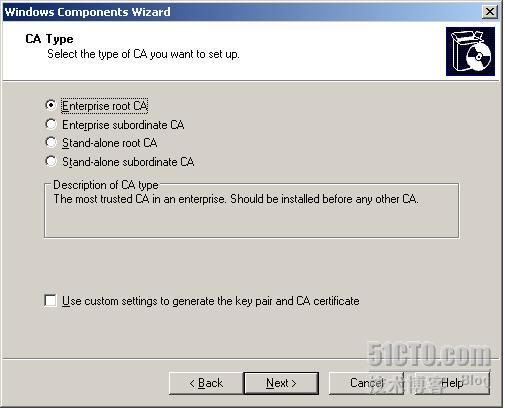Click the 51CTO.com watermark logo

(x=430, y=355)
